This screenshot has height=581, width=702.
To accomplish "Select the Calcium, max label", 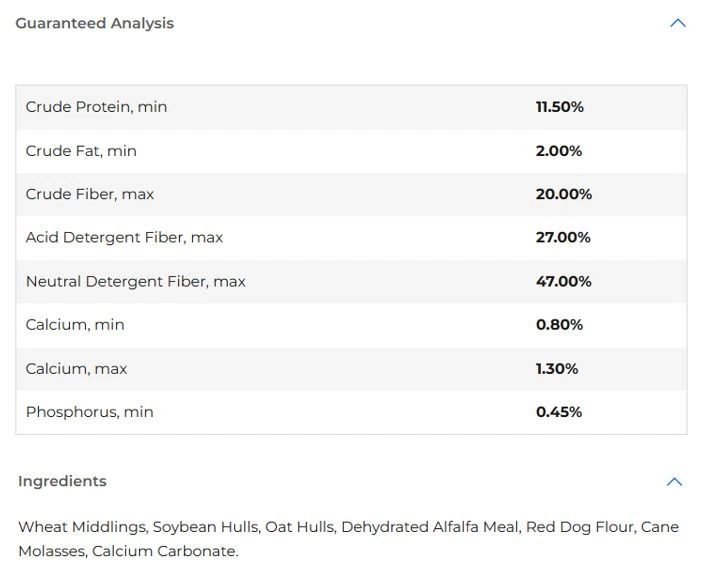I will tap(77, 369).
